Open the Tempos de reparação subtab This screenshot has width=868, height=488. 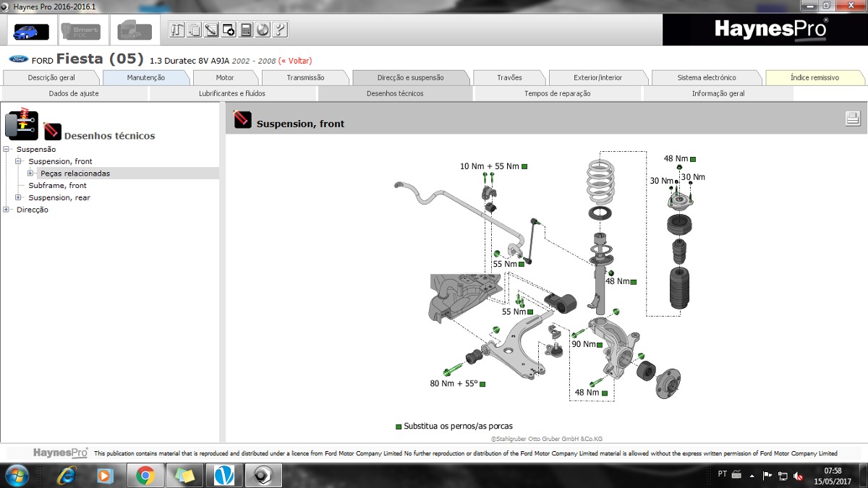pos(558,93)
